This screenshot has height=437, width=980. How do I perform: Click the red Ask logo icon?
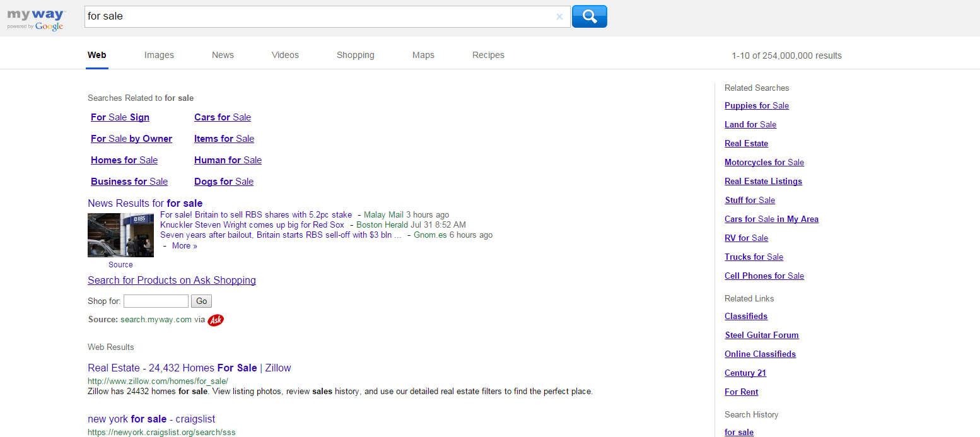click(216, 320)
